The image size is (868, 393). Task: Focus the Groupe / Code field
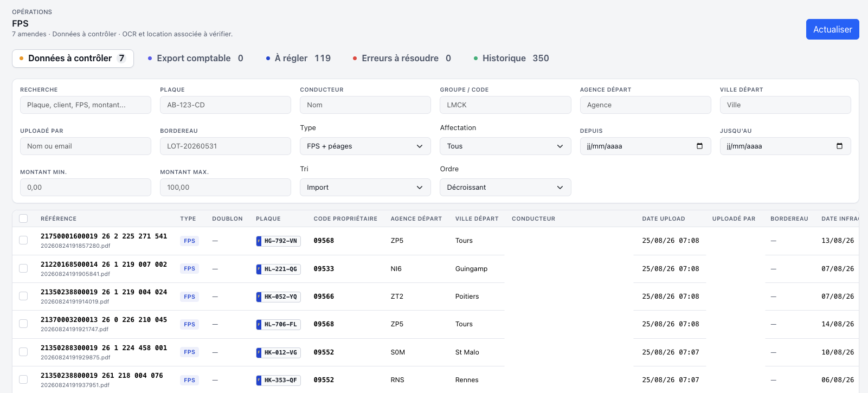tap(505, 105)
